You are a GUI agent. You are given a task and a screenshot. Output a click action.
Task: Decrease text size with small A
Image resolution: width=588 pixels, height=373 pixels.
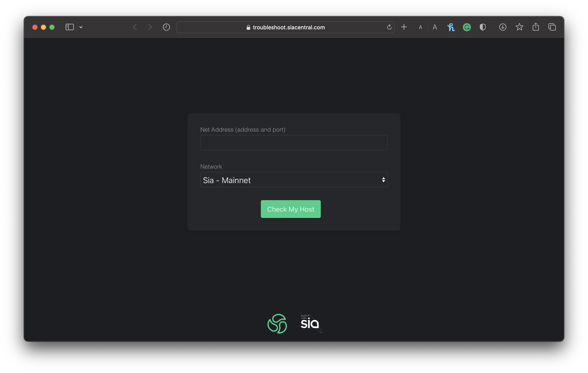click(420, 27)
